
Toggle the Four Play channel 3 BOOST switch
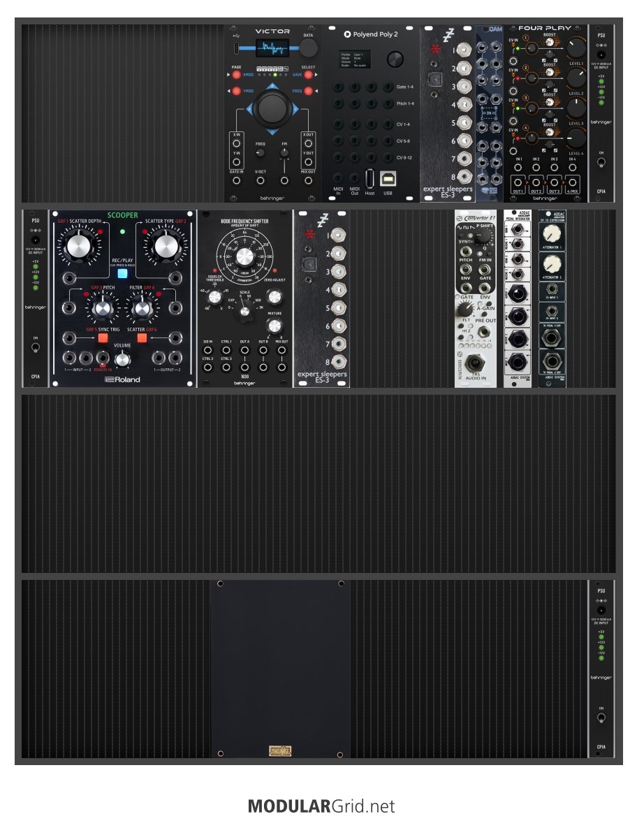click(x=550, y=102)
